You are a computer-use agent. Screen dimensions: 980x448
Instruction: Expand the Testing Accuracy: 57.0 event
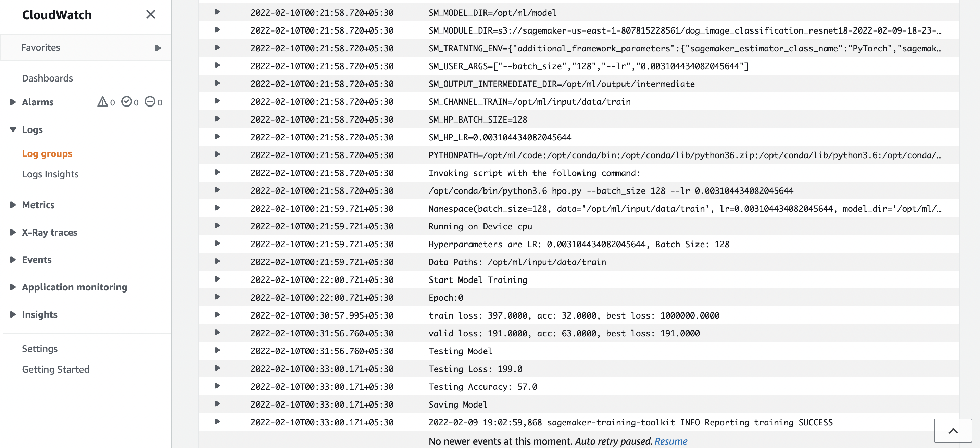(218, 387)
